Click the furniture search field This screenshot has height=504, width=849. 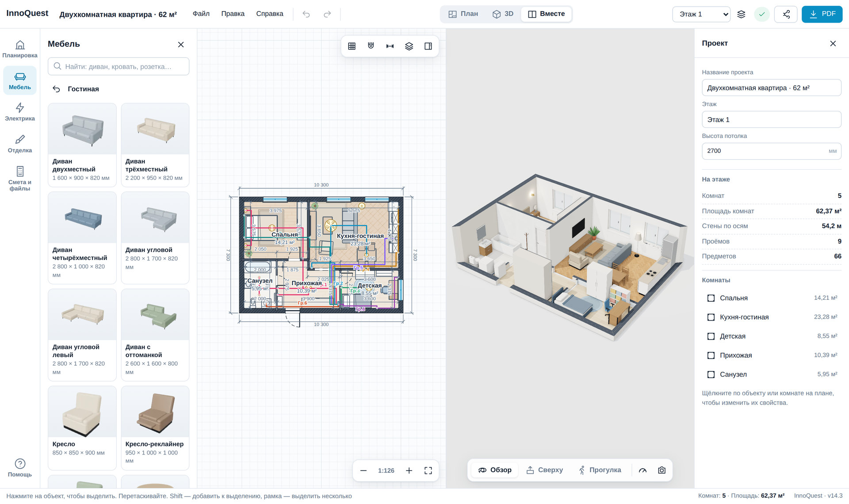[x=119, y=66]
